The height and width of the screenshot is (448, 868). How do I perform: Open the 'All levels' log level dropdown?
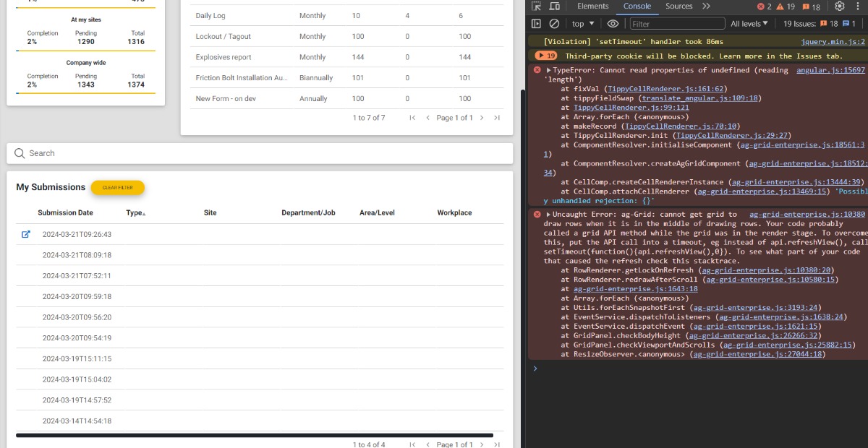coord(749,24)
